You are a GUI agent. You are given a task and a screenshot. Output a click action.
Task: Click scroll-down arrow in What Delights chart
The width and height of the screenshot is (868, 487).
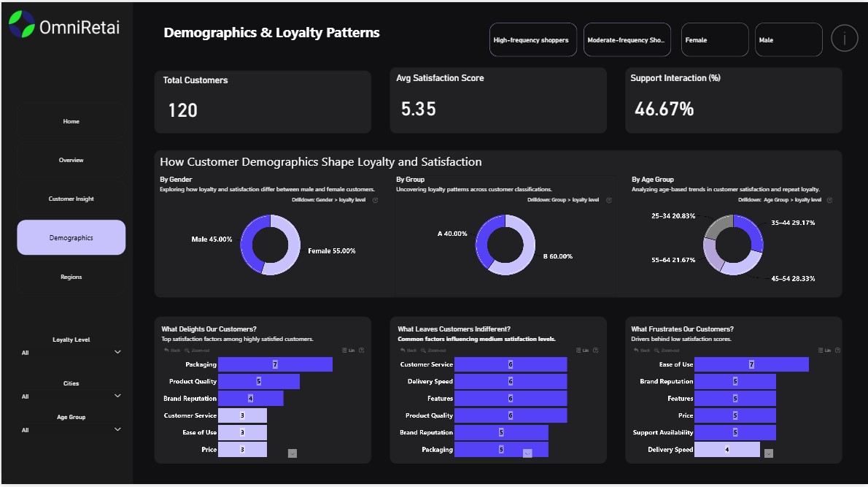tap(292, 453)
